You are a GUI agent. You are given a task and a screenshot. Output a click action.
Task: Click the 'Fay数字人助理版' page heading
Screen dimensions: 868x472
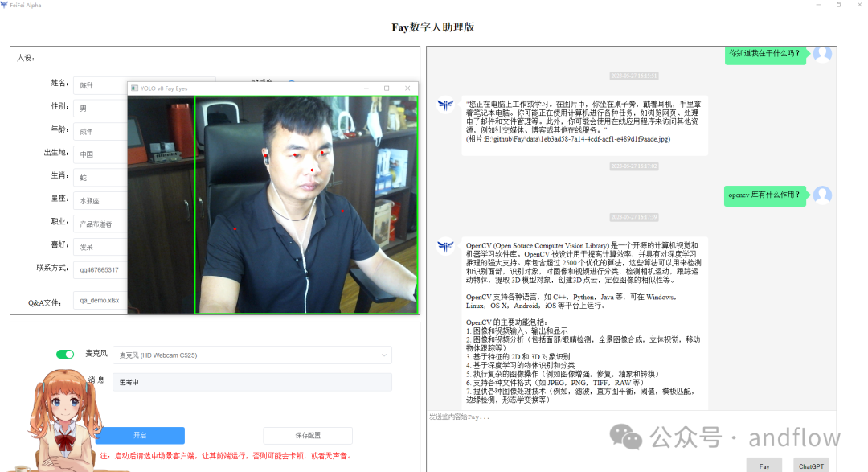pyautogui.click(x=433, y=27)
